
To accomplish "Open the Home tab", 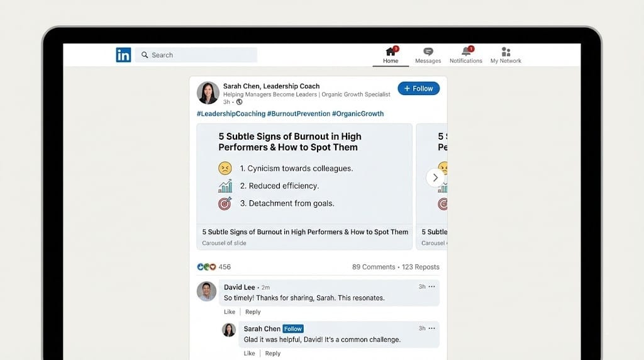I will coord(391,55).
